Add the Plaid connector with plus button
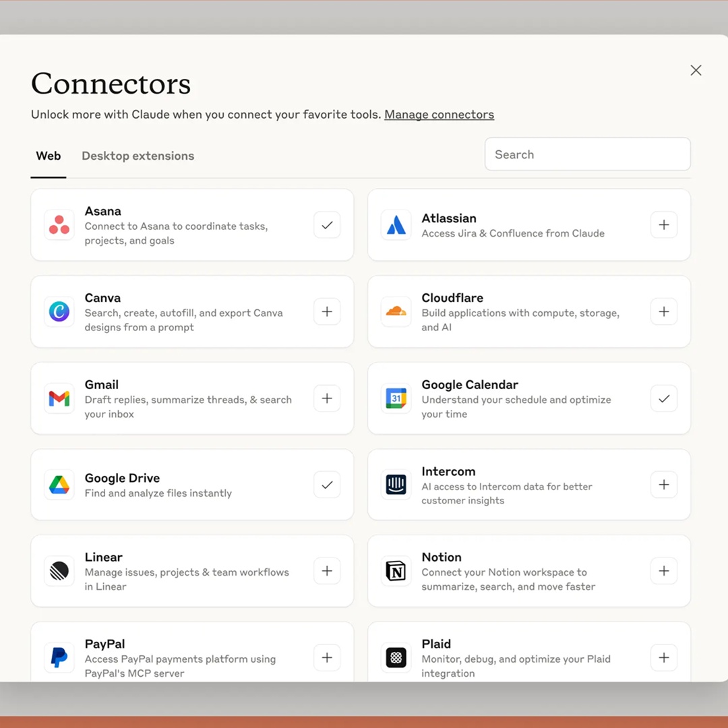The height and width of the screenshot is (728, 728). pos(664,657)
